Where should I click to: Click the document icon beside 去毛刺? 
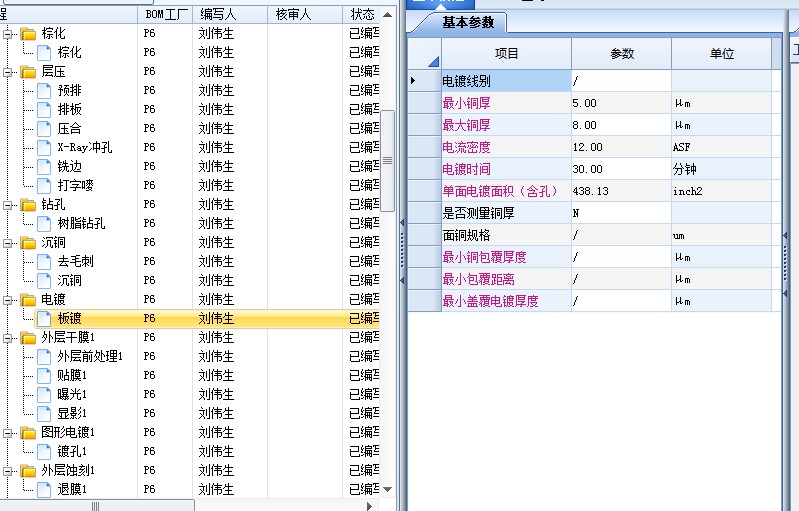pyautogui.click(x=44, y=262)
